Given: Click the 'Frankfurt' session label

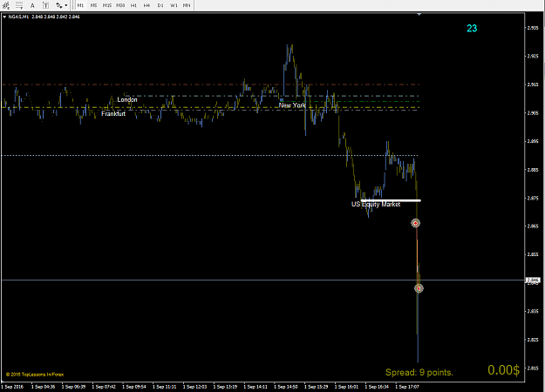Looking at the screenshot, I should click(113, 113).
